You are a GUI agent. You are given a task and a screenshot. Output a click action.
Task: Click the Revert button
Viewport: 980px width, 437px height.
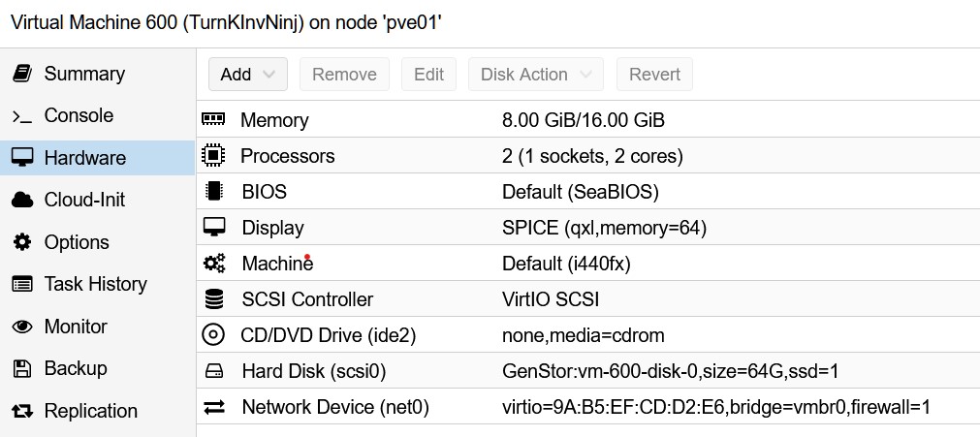[654, 75]
